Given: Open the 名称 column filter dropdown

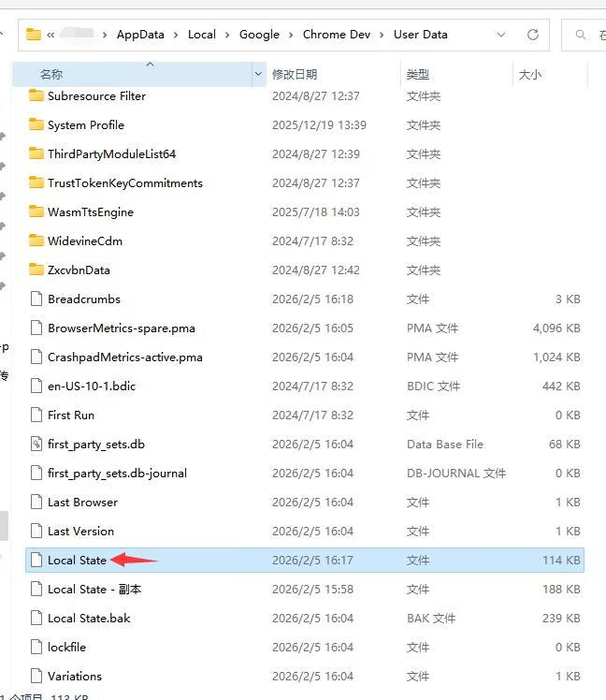Looking at the screenshot, I should click(258, 74).
